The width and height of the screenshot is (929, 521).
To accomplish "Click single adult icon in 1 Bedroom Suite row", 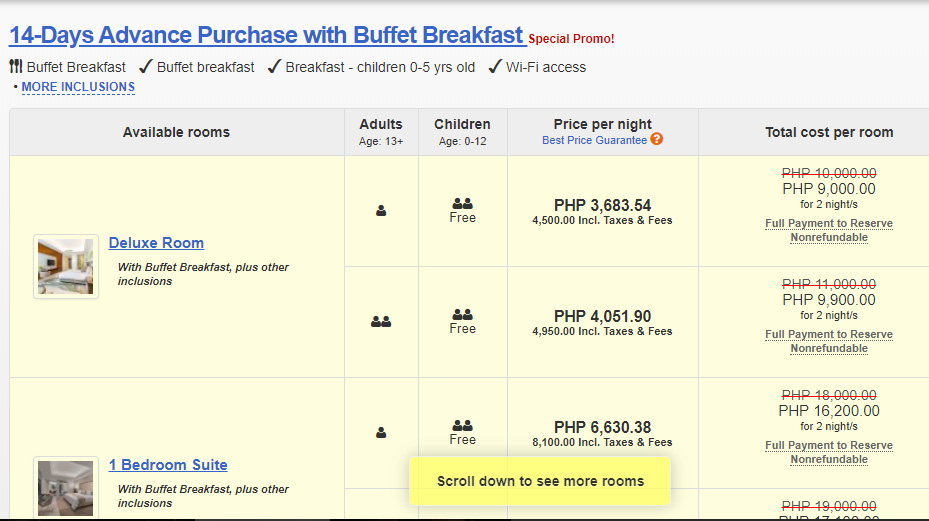I will (381, 433).
